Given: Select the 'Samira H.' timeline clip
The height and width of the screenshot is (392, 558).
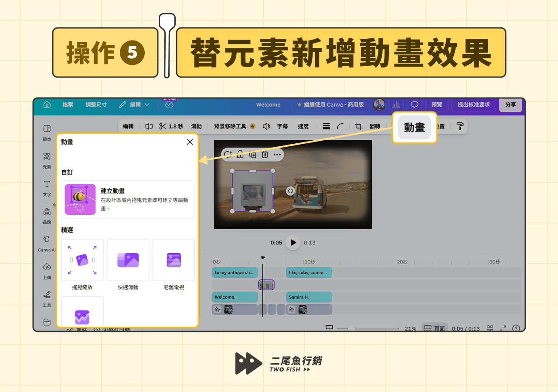Looking at the screenshot, I should click(309, 297).
